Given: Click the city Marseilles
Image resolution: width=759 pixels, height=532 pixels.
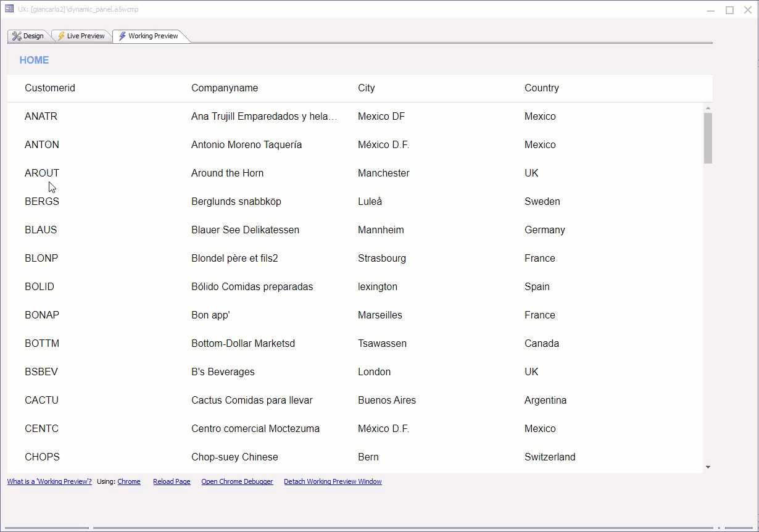Looking at the screenshot, I should [x=380, y=315].
